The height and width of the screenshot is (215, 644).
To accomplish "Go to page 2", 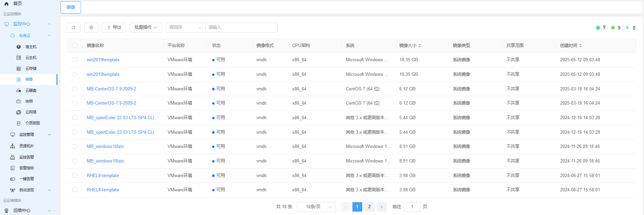I will [369, 207].
